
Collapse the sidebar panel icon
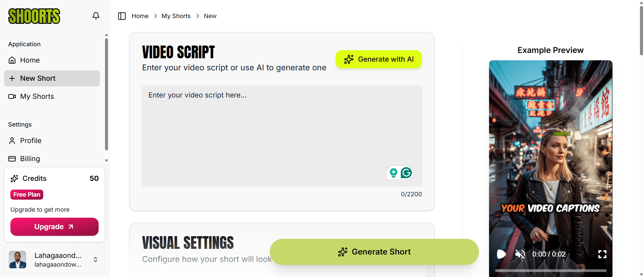pyautogui.click(x=122, y=16)
